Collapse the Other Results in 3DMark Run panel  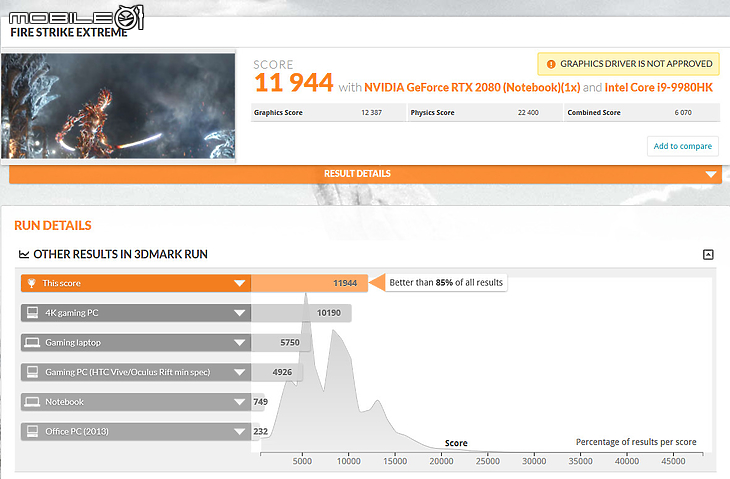pyautogui.click(x=708, y=255)
